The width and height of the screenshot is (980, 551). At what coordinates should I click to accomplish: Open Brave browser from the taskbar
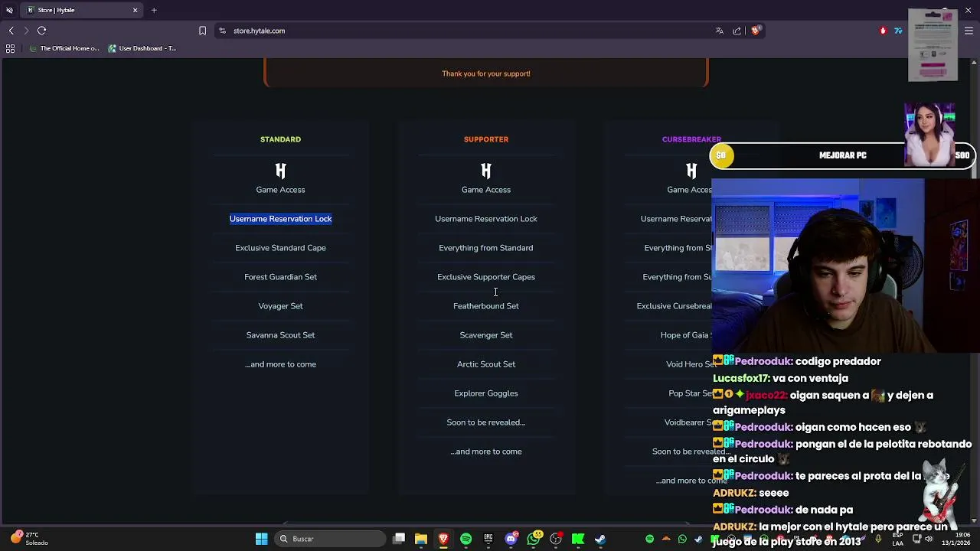[x=443, y=539]
